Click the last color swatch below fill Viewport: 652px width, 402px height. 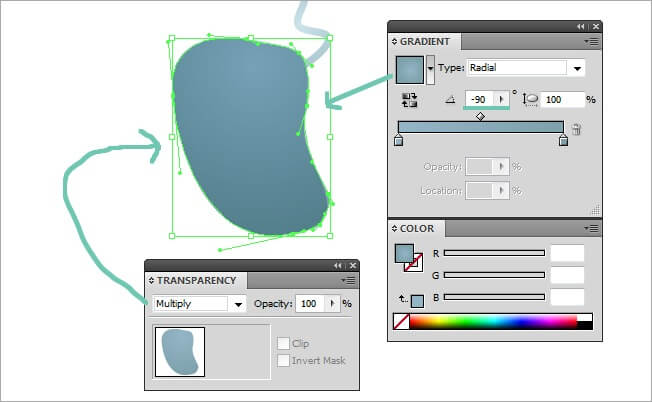click(417, 301)
